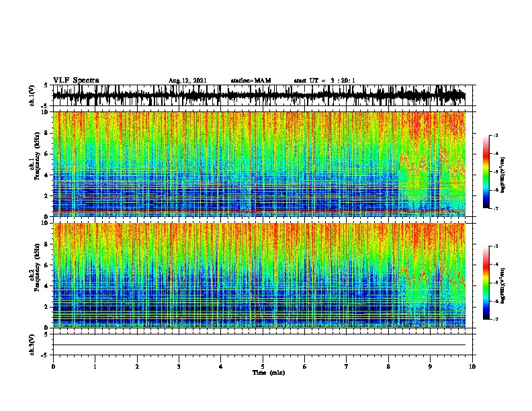
Task: Click the "VLF Spectra" plot title
Action: [x=76, y=81]
